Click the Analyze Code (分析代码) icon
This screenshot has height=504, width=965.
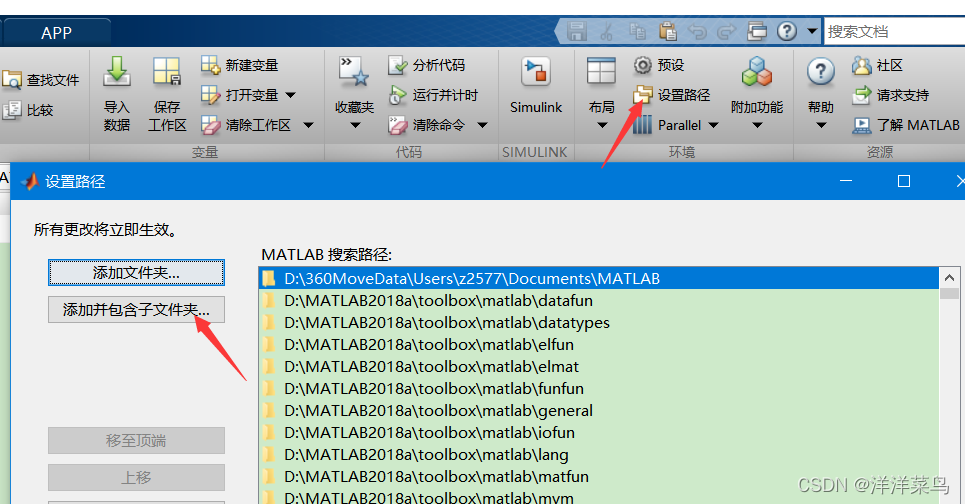tap(398, 65)
